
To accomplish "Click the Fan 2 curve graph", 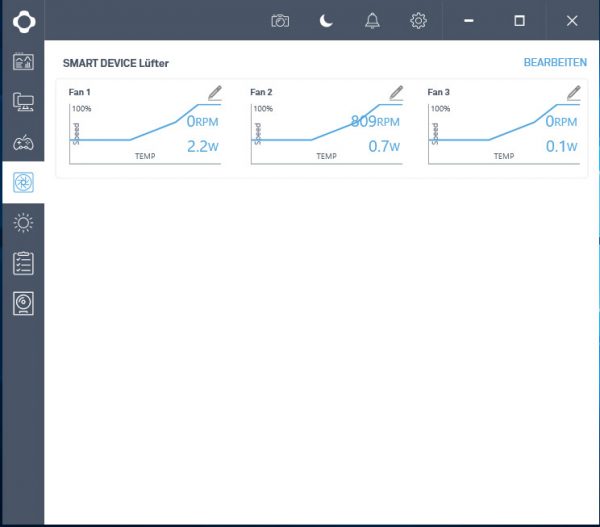I will [x=326, y=134].
